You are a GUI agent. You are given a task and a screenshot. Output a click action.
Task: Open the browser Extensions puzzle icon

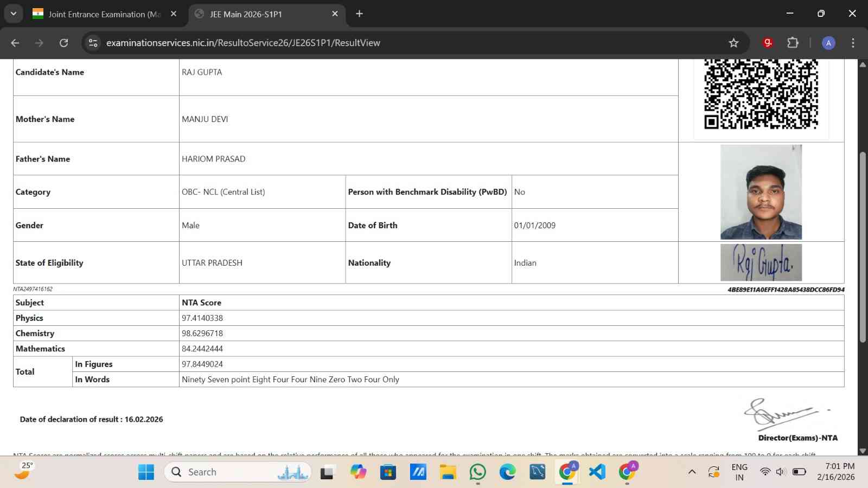click(793, 43)
